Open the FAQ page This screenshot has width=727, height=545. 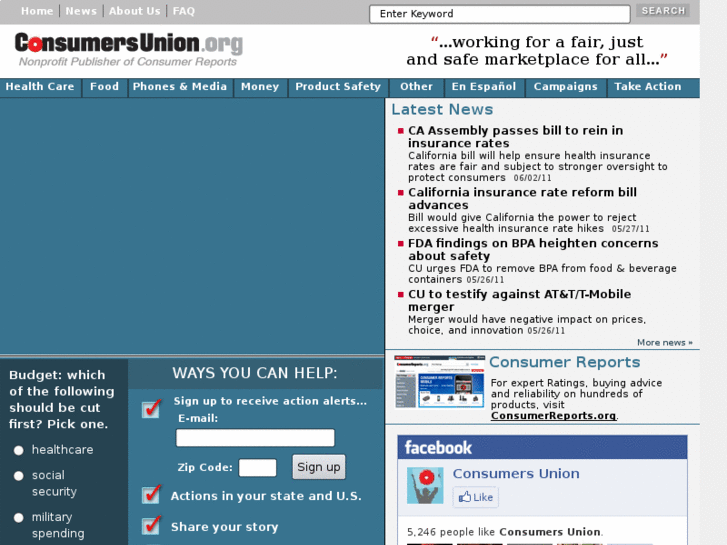pos(184,11)
